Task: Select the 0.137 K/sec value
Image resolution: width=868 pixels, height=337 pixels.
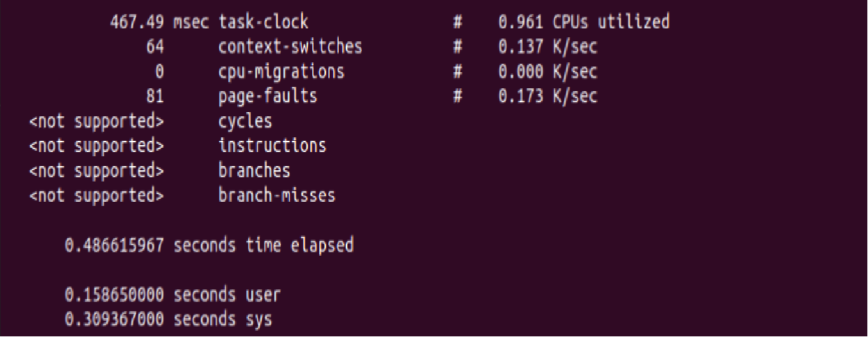Action: 548,47
